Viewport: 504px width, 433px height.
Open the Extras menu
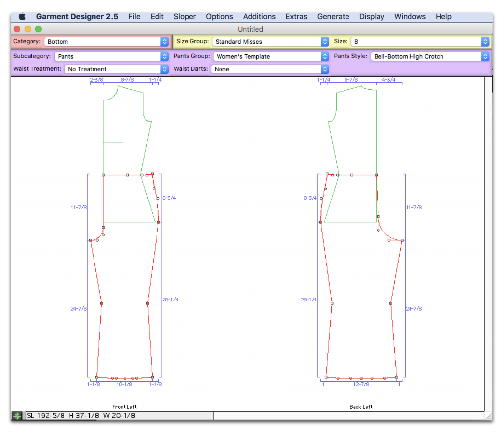coord(296,16)
